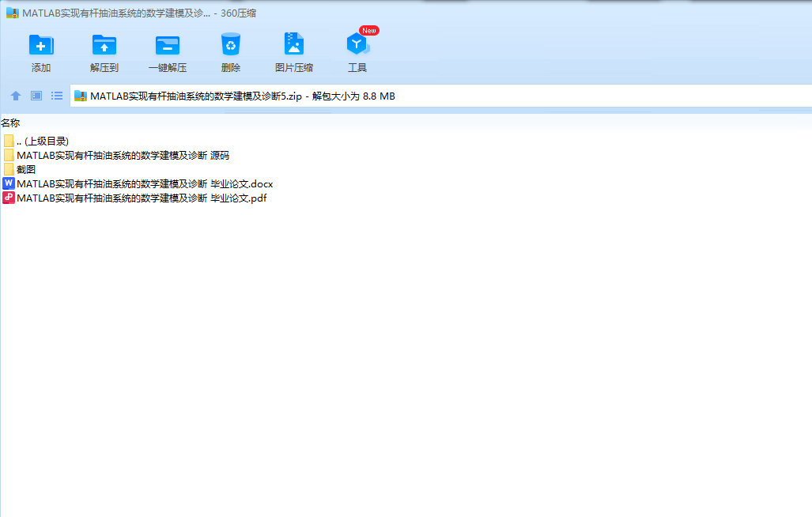Switch to list view icon
The image size is (812, 517).
click(57, 96)
